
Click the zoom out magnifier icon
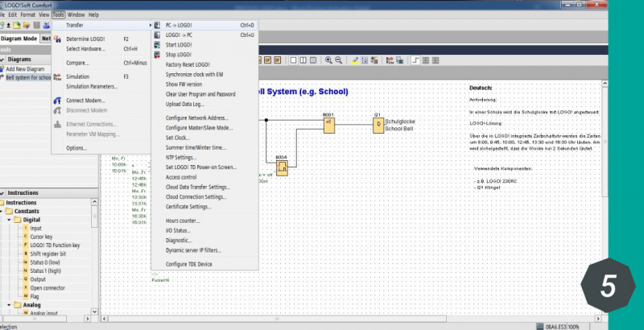[338, 60]
